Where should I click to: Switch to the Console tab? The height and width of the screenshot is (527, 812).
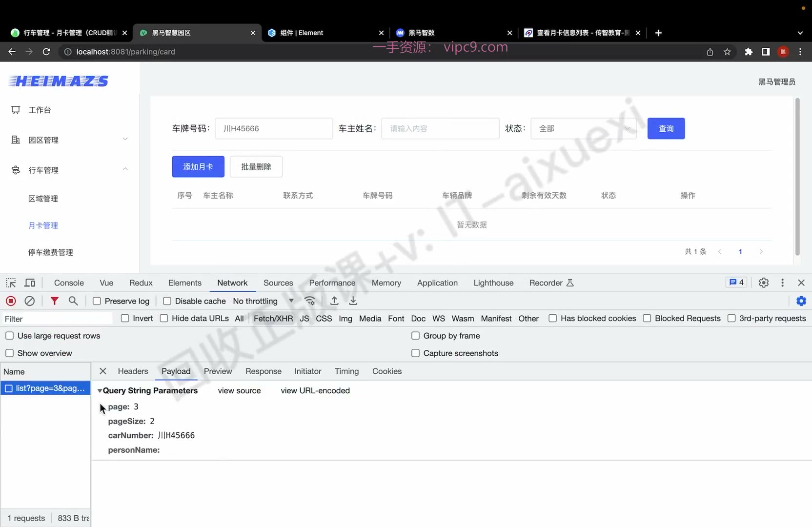(x=69, y=283)
